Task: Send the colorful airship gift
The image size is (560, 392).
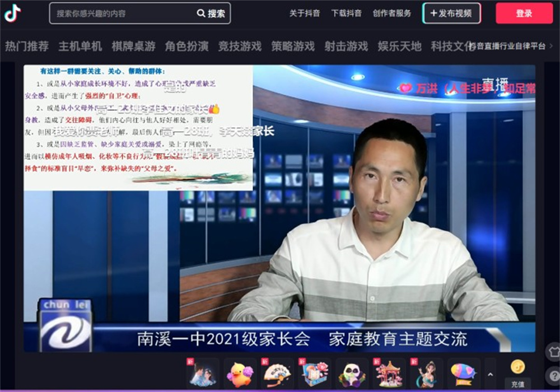Action: coord(463,374)
